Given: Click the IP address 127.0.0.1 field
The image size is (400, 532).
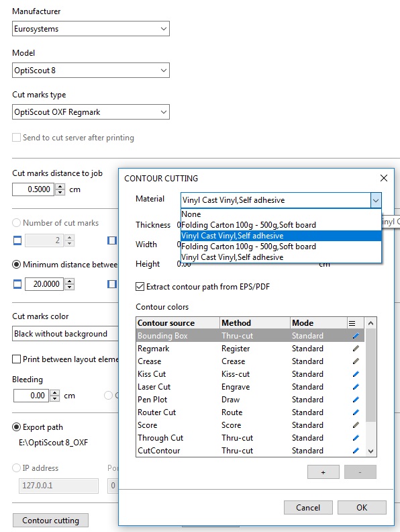Looking at the screenshot, I should coord(58,486).
